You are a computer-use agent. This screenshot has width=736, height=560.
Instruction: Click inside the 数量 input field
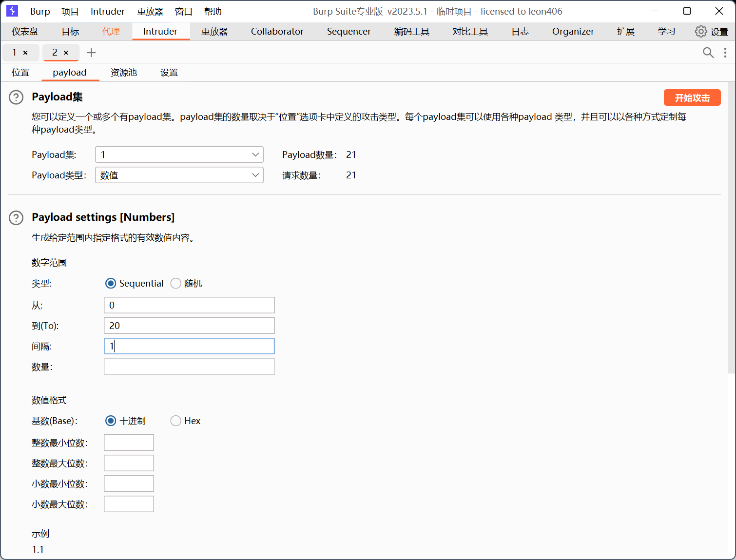click(x=189, y=366)
